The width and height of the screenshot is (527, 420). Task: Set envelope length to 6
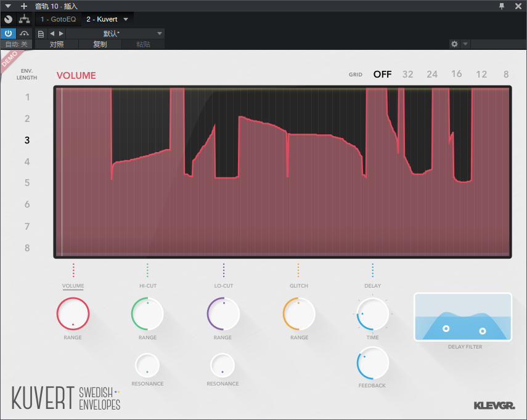click(x=27, y=204)
